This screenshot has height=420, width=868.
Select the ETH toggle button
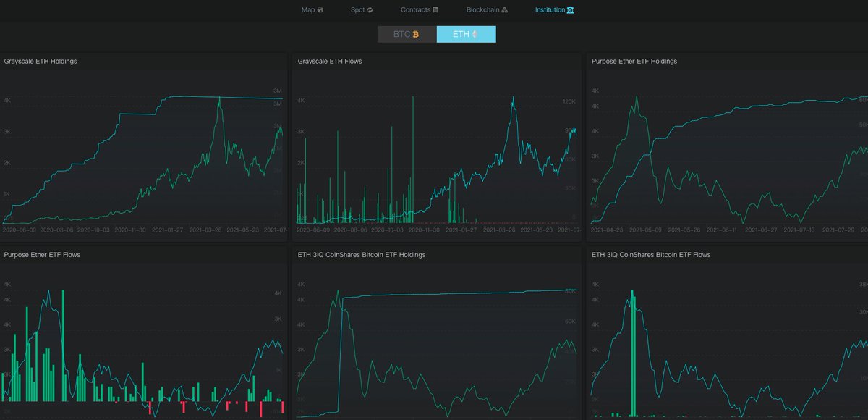click(x=467, y=34)
